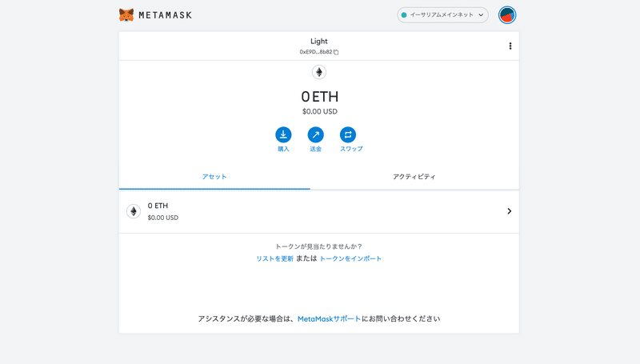Open the Ethereum Mainnet network dropdown
The height and width of the screenshot is (364, 640).
442,15
